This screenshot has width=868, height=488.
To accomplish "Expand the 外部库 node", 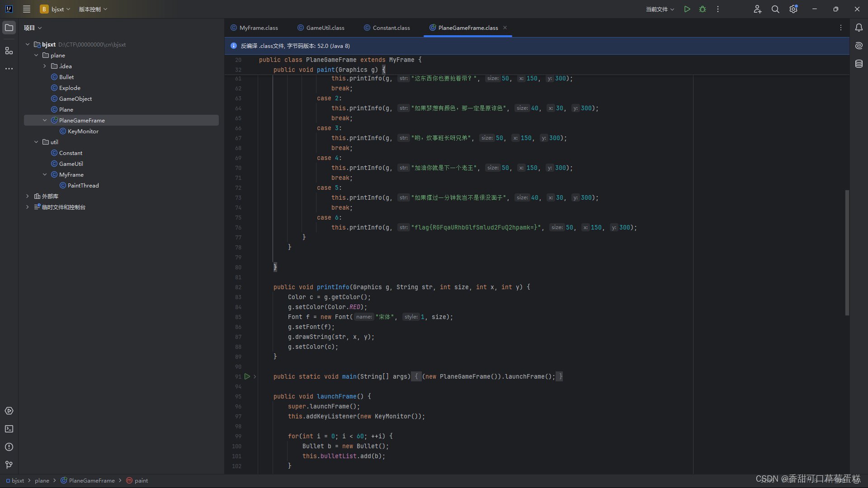I will 28,197.
